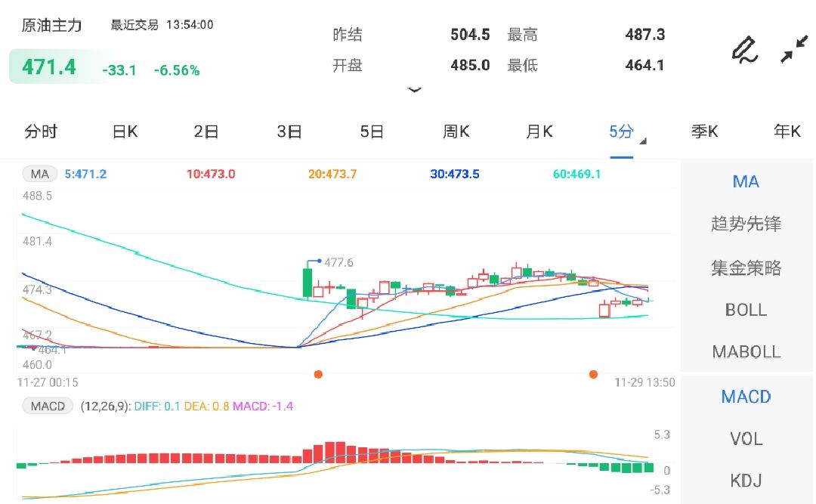This screenshot has height=504, width=816.
Task: Click the collapse fullscreen arrows icon
Action: (x=794, y=49)
